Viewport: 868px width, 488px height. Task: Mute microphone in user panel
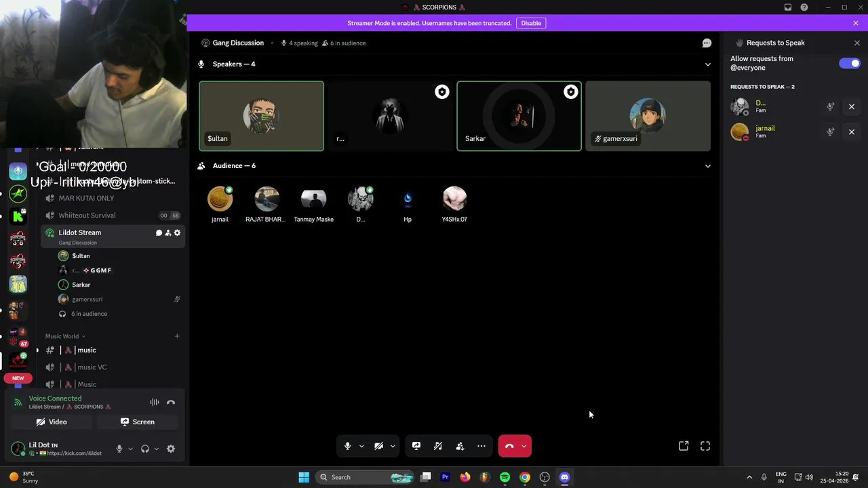point(119,449)
